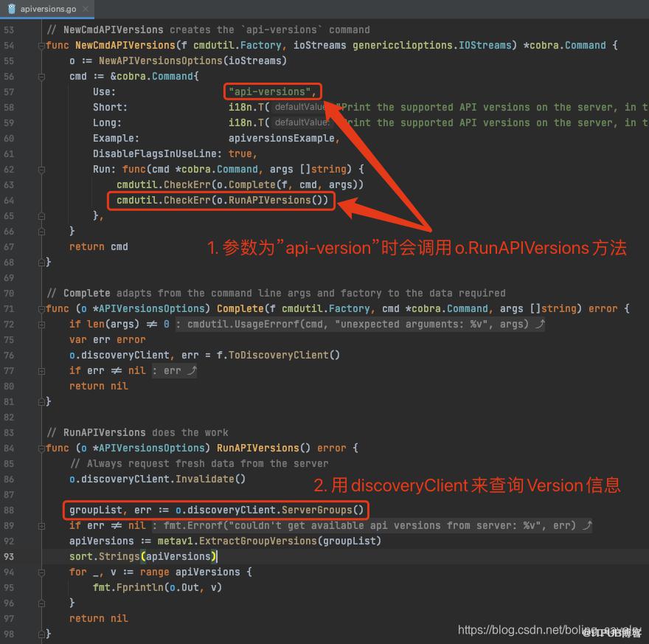649x644 pixels.
Task: Click the NewCmdAPIVersions function name on line 54
Action: pyautogui.click(x=125, y=45)
